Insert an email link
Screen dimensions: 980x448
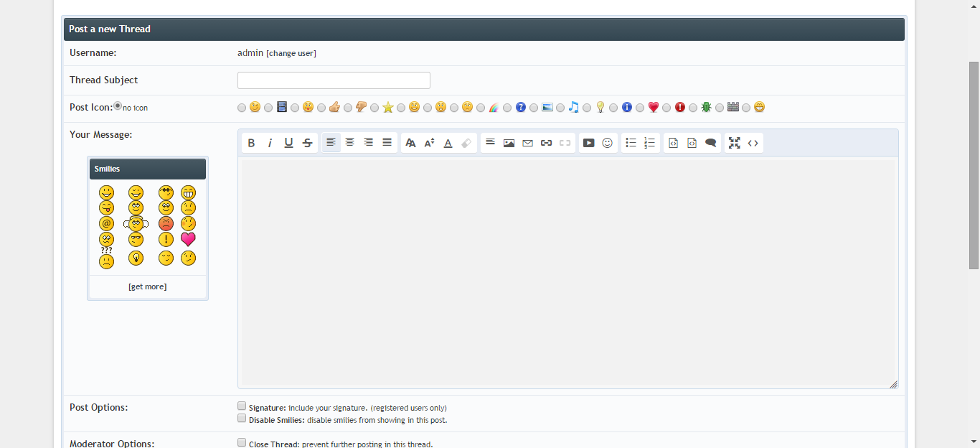pyautogui.click(x=527, y=143)
